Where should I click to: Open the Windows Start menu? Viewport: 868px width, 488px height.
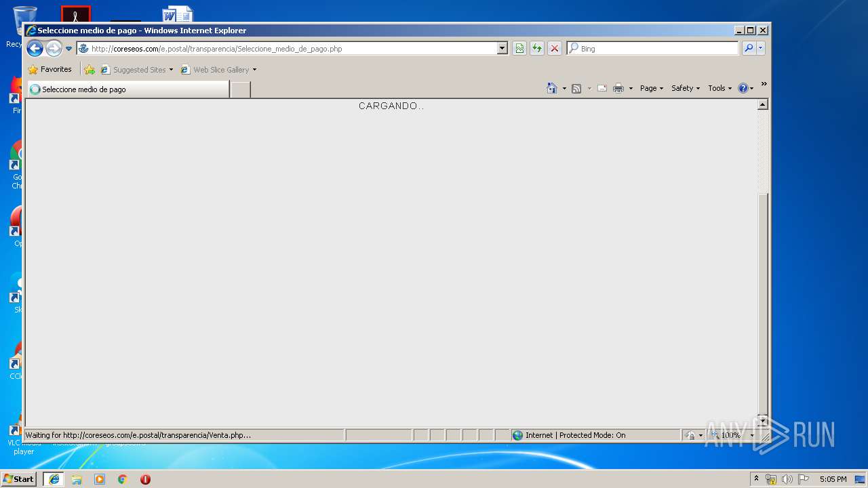tap(19, 479)
